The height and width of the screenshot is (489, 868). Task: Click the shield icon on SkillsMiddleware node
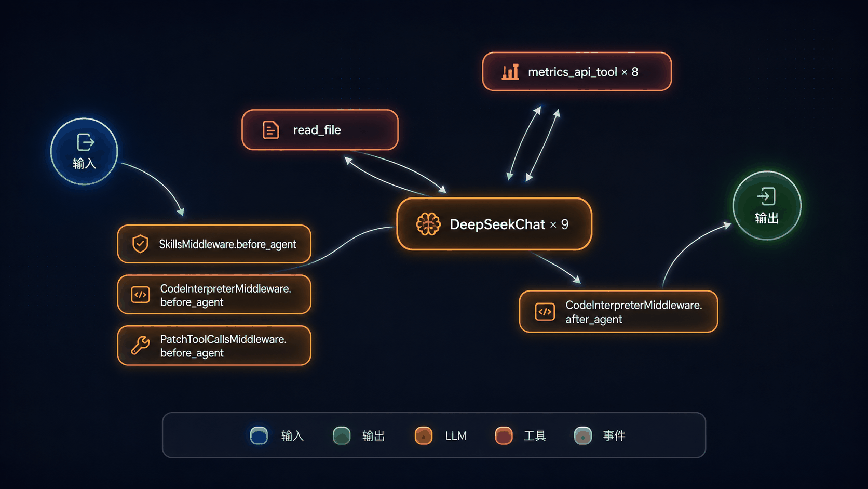140,244
